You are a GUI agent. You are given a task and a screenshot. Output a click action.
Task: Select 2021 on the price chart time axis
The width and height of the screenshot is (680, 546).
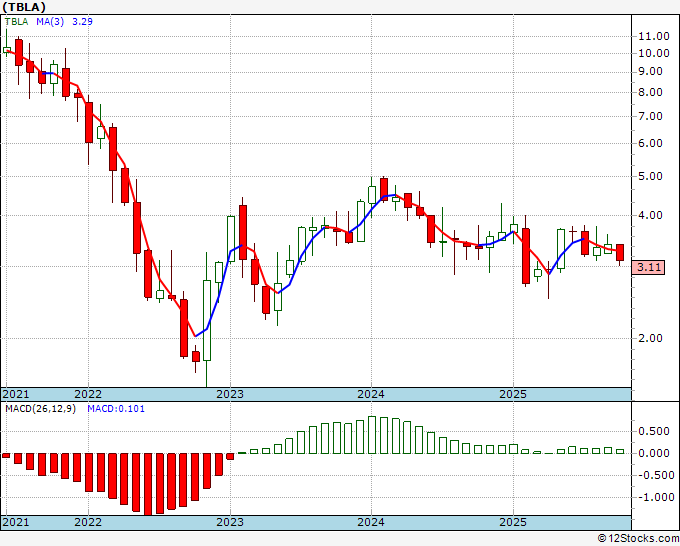[x=16, y=394]
